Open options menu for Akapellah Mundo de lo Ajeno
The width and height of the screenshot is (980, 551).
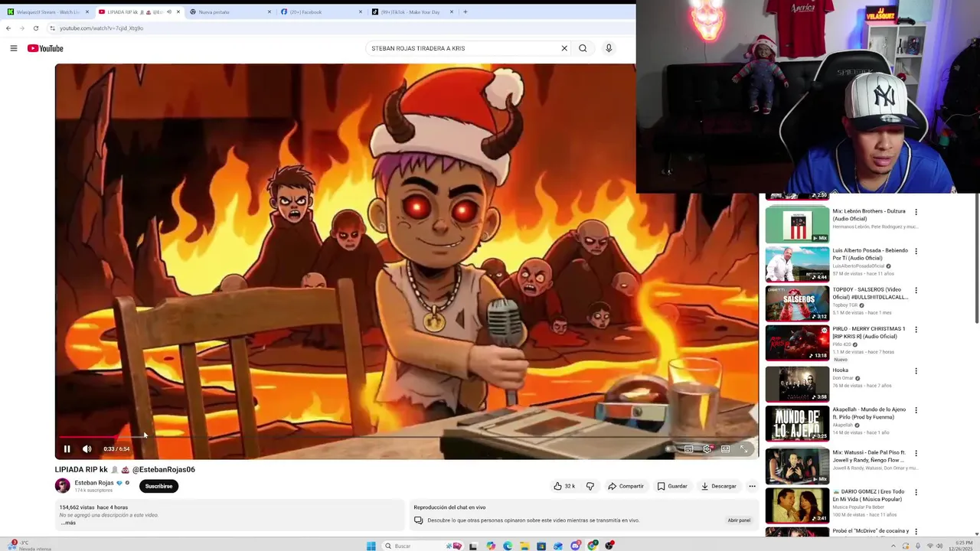pyautogui.click(x=916, y=410)
